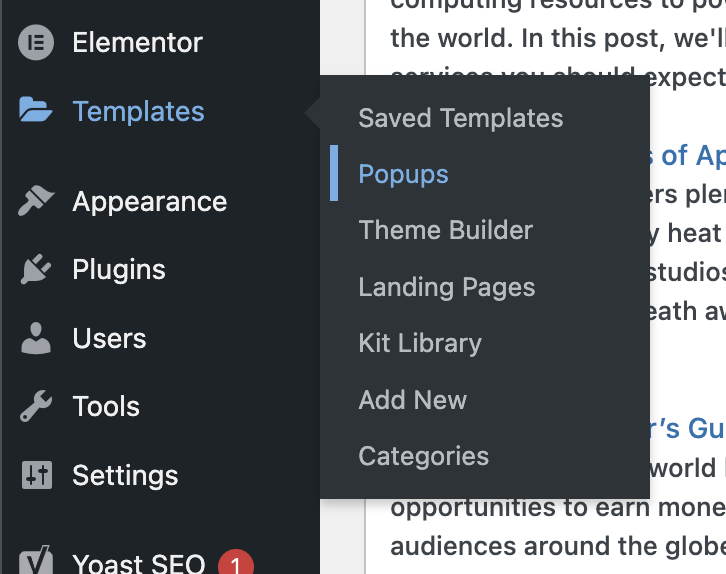This screenshot has height=574, width=726.
Task: Click the Templates folder icon
Action: 36,110
